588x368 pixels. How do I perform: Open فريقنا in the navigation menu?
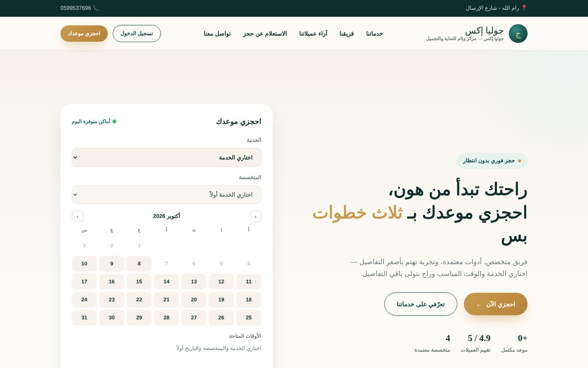click(x=346, y=33)
